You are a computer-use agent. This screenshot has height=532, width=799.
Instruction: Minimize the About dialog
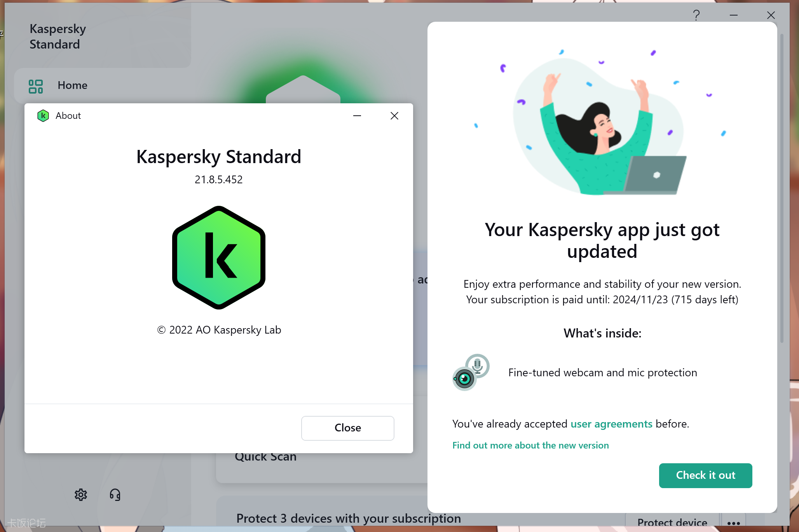click(x=357, y=116)
